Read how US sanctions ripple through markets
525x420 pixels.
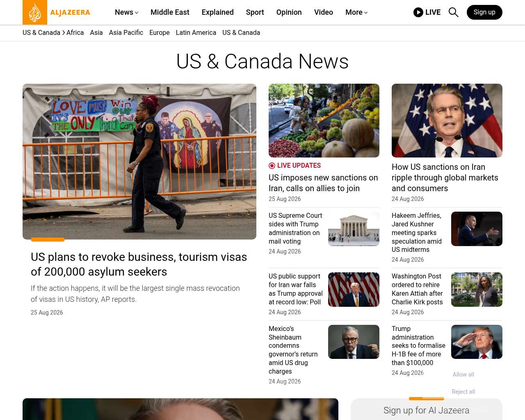(x=445, y=178)
